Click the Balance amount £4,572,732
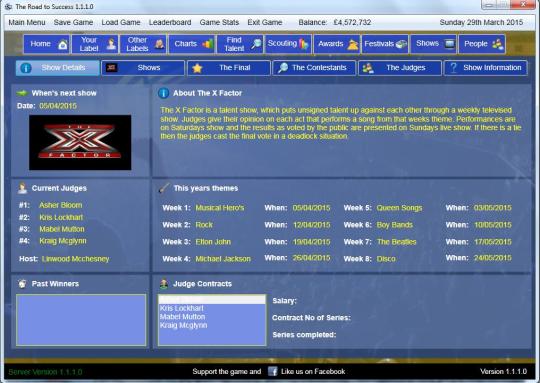Screen dimensions: 540x383 352,22
